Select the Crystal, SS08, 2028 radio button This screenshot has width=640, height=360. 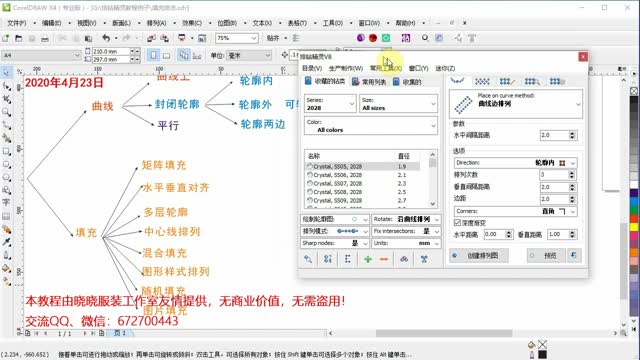pyautogui.click(x=310, y=192)
